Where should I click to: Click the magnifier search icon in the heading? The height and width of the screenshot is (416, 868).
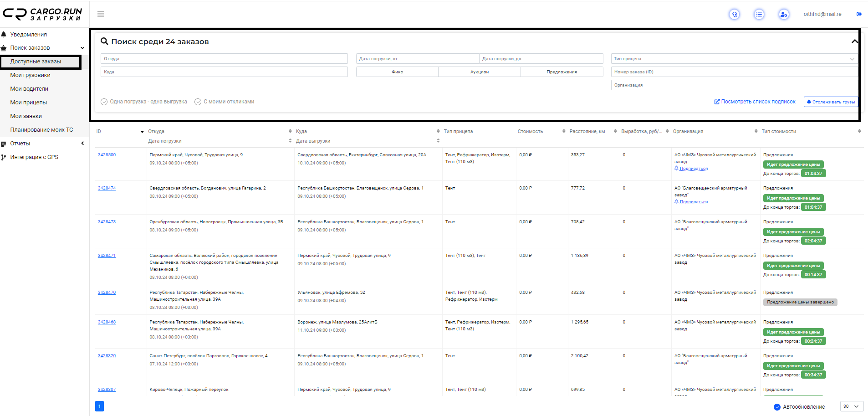pyautogui.click(x=104, y=41)
